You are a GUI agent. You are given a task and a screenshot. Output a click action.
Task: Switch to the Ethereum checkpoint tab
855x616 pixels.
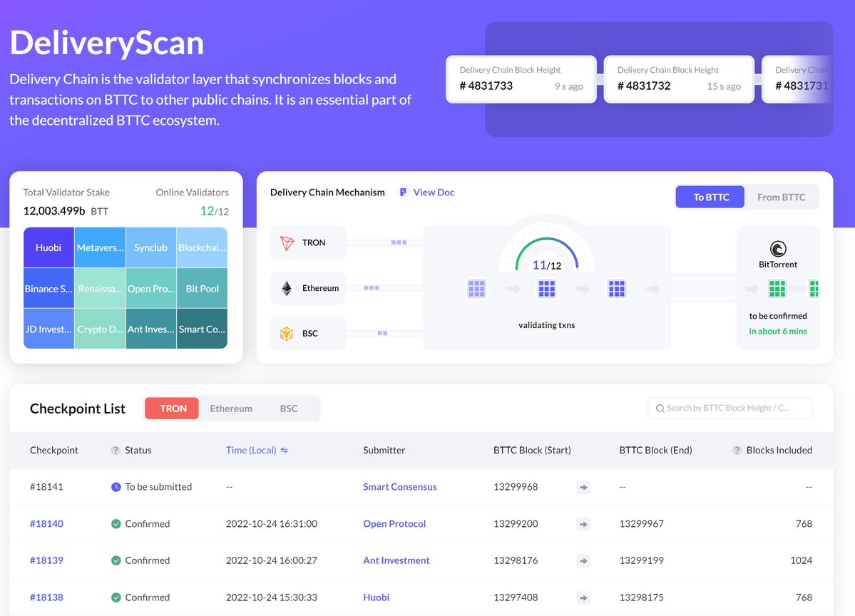coord(231,409)
